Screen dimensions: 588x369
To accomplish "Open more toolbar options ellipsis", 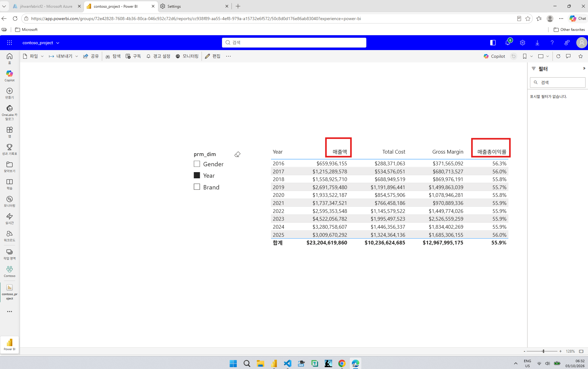I will [228, 56].
